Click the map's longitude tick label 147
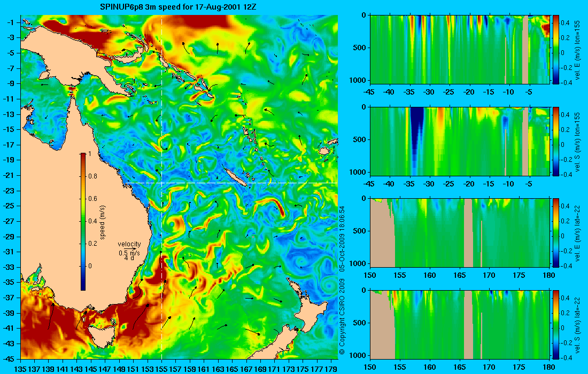Image resolution: width=588 pixels, height=374 pixels. pyautogui.click(x=105, y=369)
